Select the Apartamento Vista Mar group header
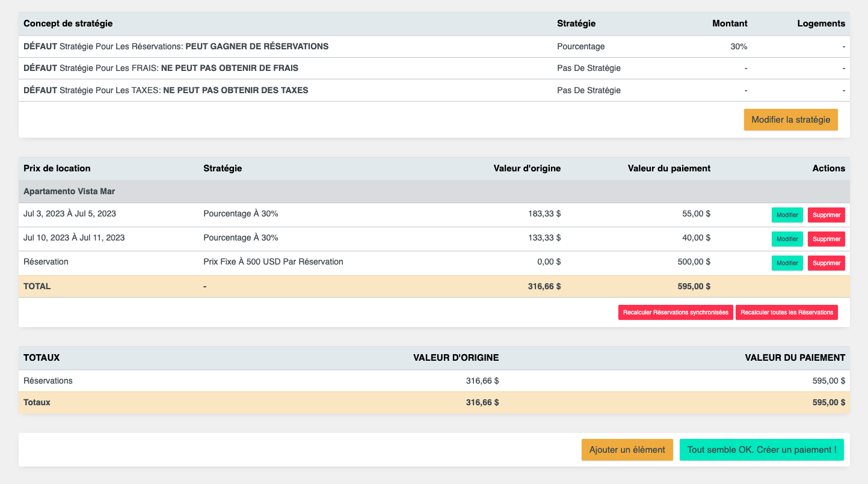868x484 pixels. point(69,191)
